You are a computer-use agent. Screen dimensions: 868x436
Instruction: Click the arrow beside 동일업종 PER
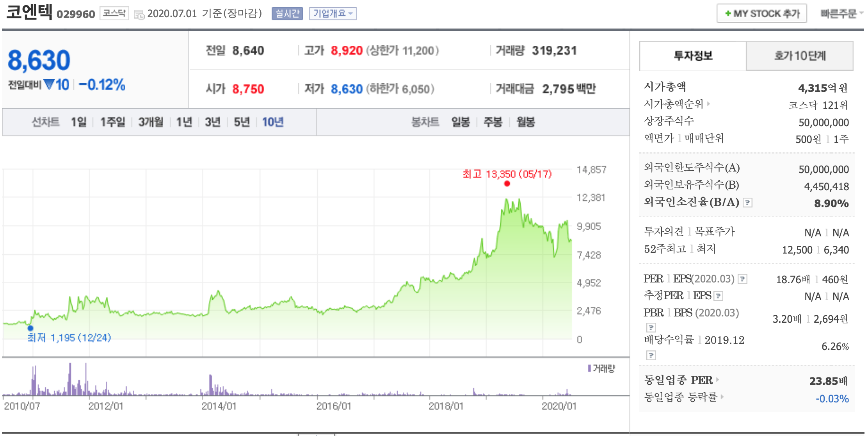(717, 379)
